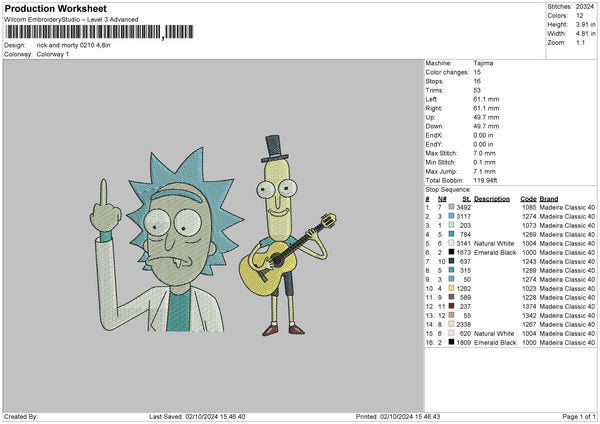Click "Emerald Black" description in stop row 6
The height and width of the screenshot is (424, 600).
pos(495,253)
